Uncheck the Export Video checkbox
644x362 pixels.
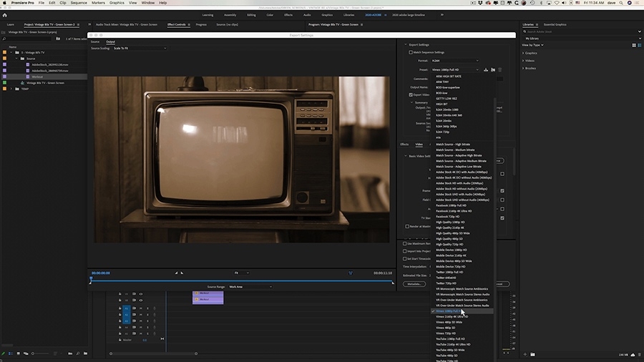click(411, 95)
